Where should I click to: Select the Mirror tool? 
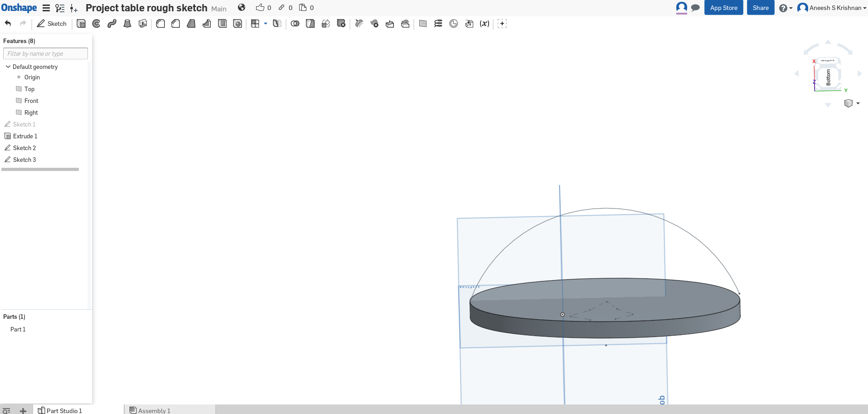click(x=277, y=24)
